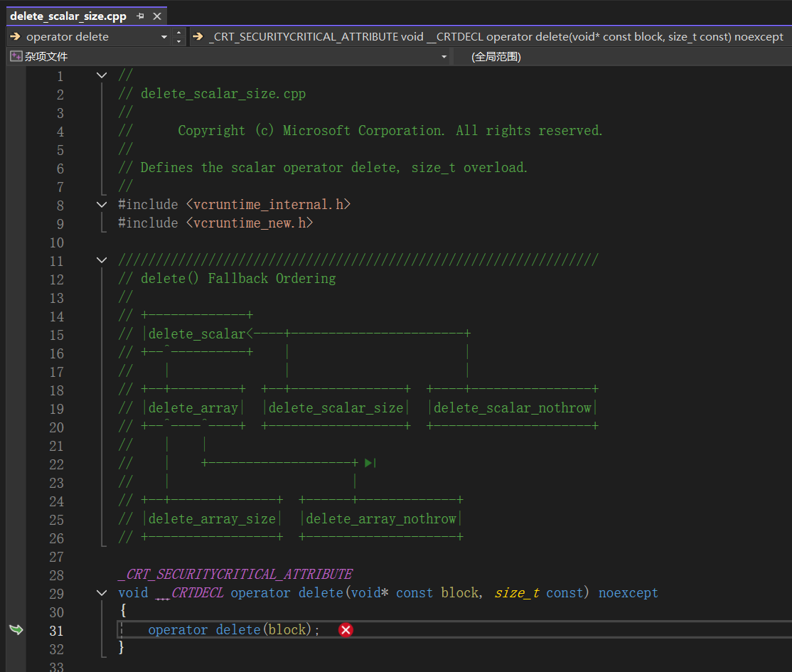Click 'delete_array_nothrow' in the comment diagram
This screenshot has width=792, height=672.
click(x=381, y=519)
